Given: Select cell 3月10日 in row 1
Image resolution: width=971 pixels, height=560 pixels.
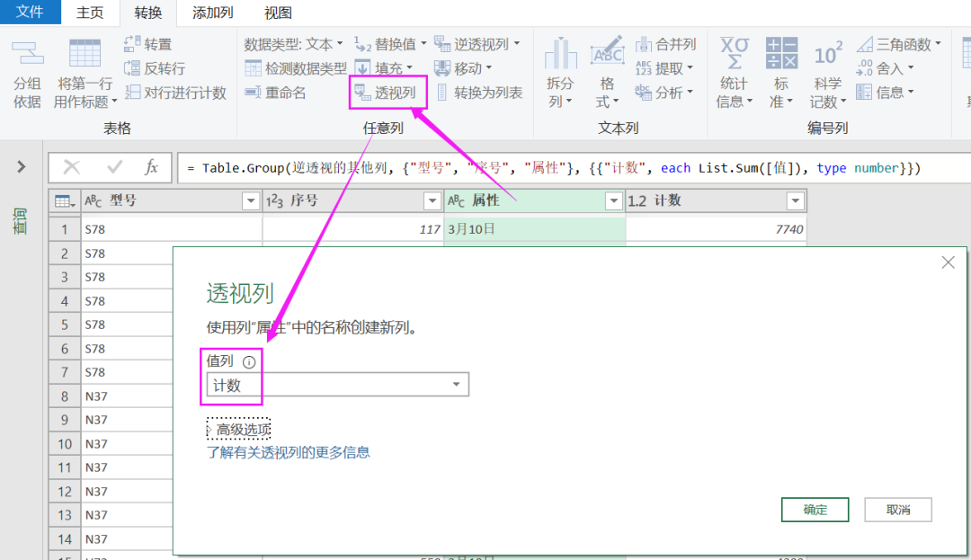Looking at the screenshot, I should coord(534,229).
